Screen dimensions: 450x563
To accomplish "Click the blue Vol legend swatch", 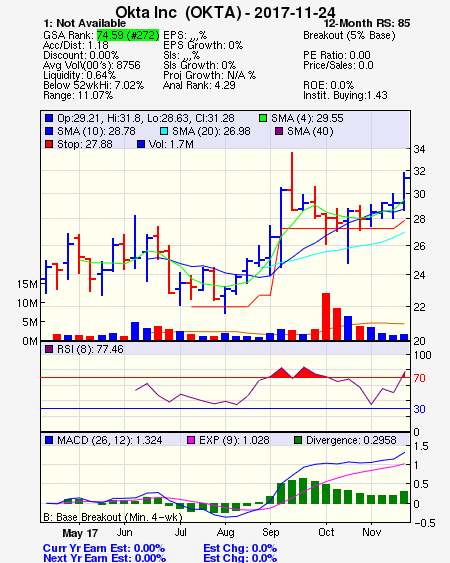I will point(141,144).
